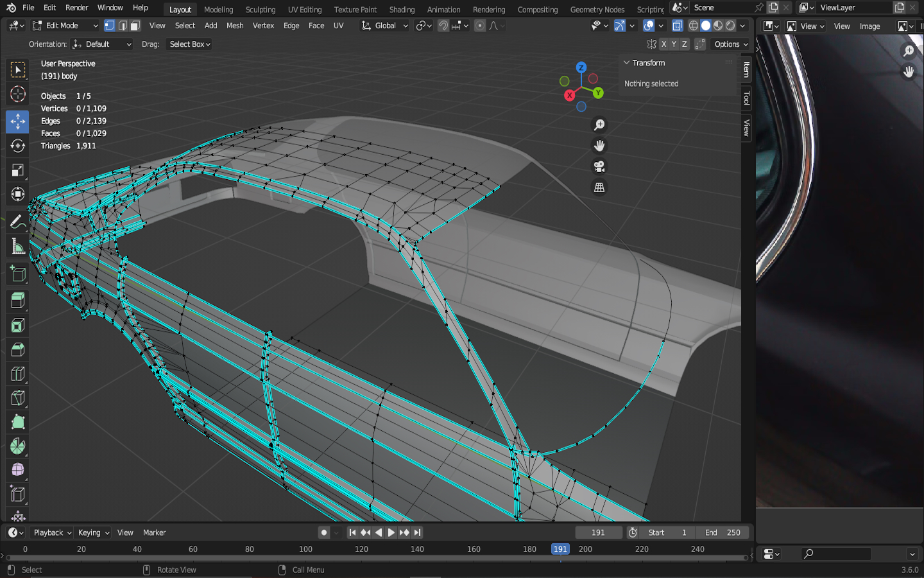Open the Select Box drag dropdown
This screenshot has height=578, width=924.
tap(189, 44)
